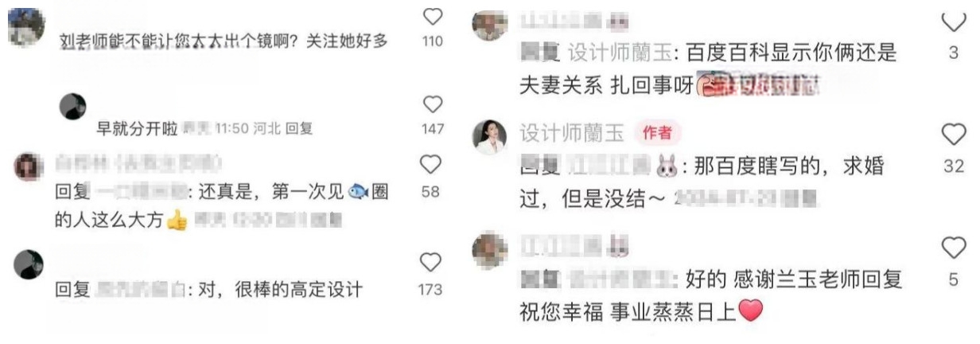Like the comment asking 刘老师 about his wife

[x=430, y=16]
